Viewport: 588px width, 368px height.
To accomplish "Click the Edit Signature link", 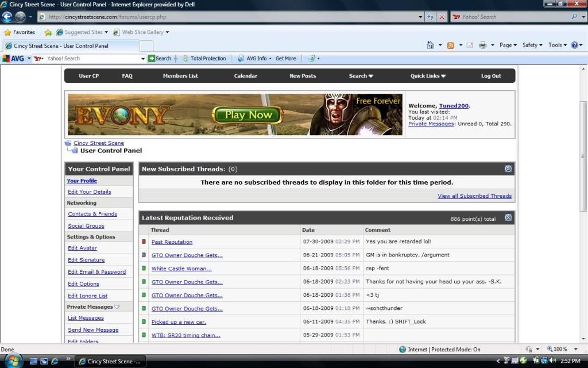I will pyautogui.click(x=86, y=260).
